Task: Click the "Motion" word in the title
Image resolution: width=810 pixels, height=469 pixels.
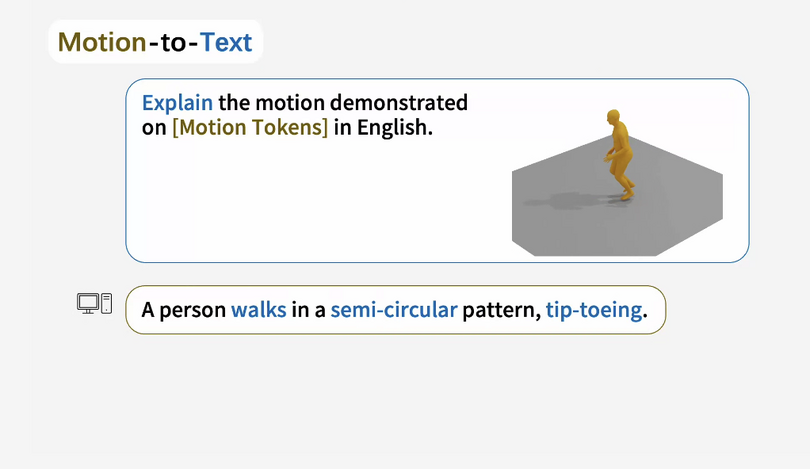Action: coord(102,42)
